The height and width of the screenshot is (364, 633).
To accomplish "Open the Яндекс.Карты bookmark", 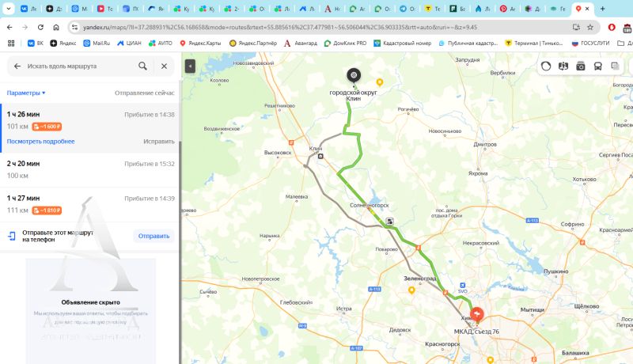I will tap(203, 43).
